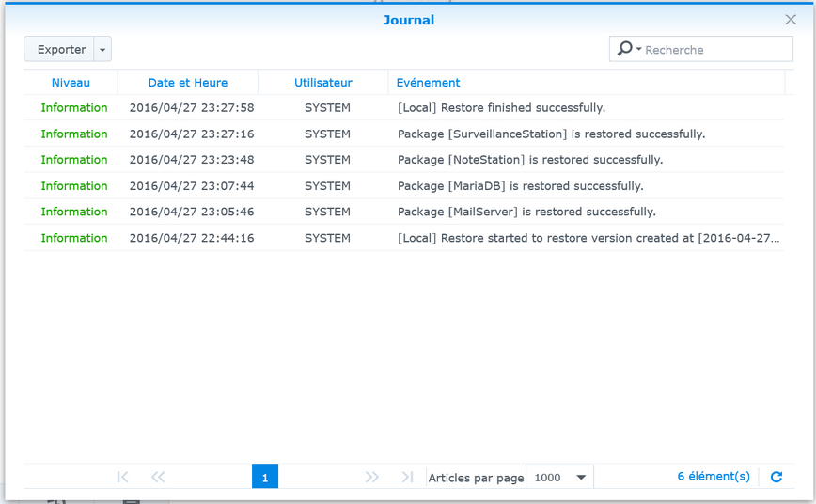The image size is (816, 504).
Task: Click the Exporter button
Action: point(59,49)
